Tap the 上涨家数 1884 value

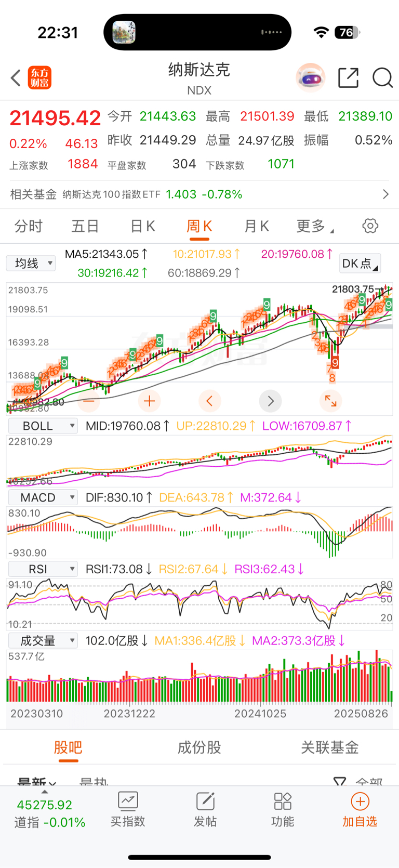tap(83, 164)
